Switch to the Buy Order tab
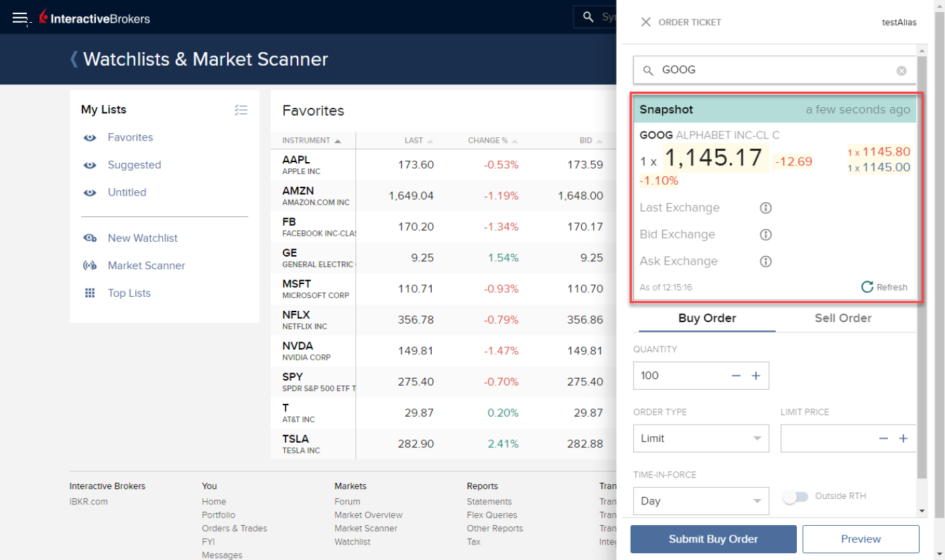Image resolution: width=945 pixels, height=560 pixels. [707, 318]
